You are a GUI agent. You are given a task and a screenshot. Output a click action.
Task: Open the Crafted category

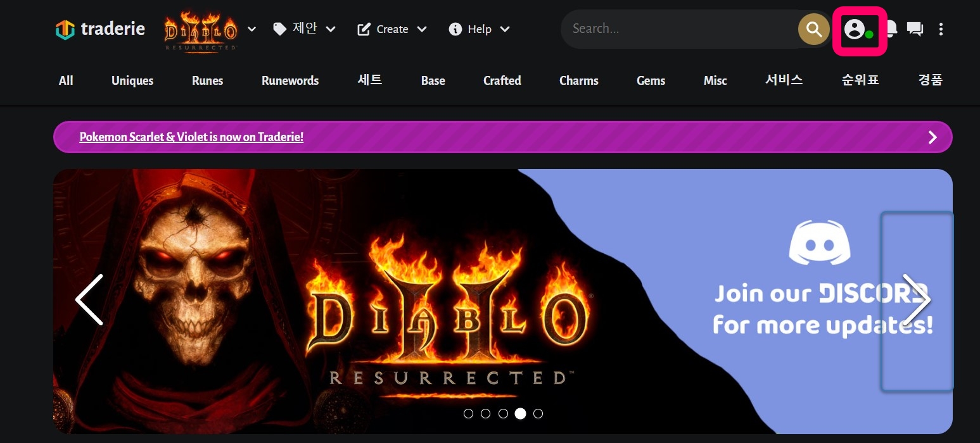pyautogui.click(x=502, y=80)
